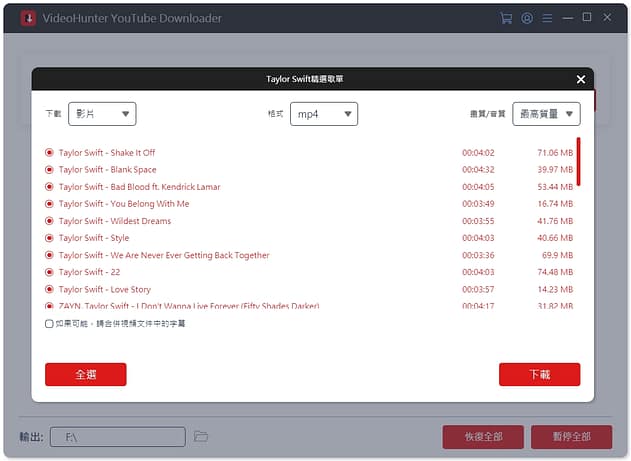The image size is (631, 461).
Task: Toggle the 22 song selection radio
Action: pyautogui.click(x=49, y=272)
